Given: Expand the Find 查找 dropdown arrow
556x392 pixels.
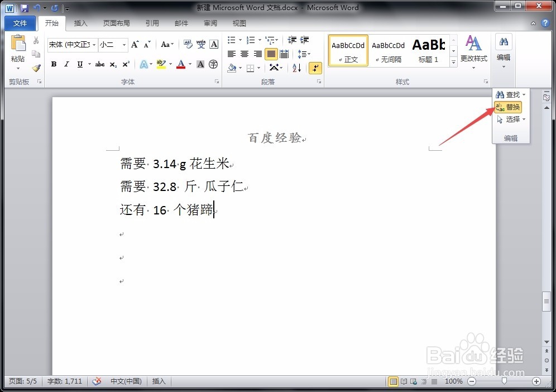Looking at the screenshot, I should [x=524, y=95].
